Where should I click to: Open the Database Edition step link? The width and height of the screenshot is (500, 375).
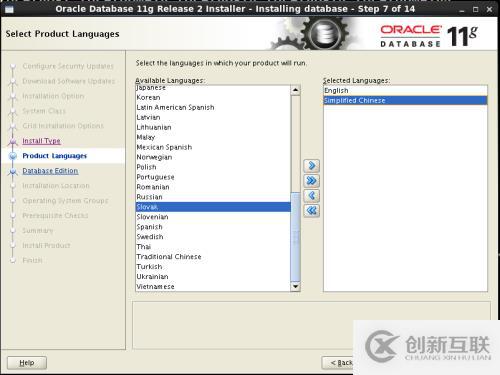[x=50, y=171]
